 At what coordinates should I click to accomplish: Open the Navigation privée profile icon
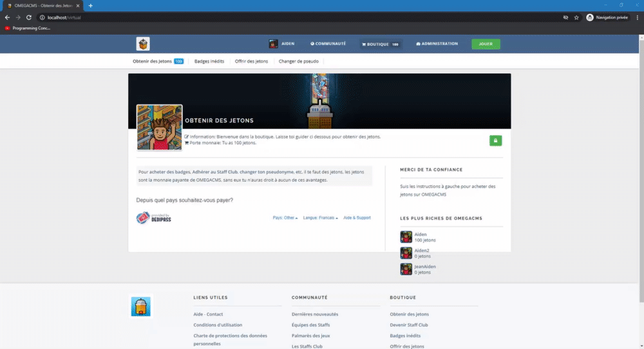(x=590, y=17)
